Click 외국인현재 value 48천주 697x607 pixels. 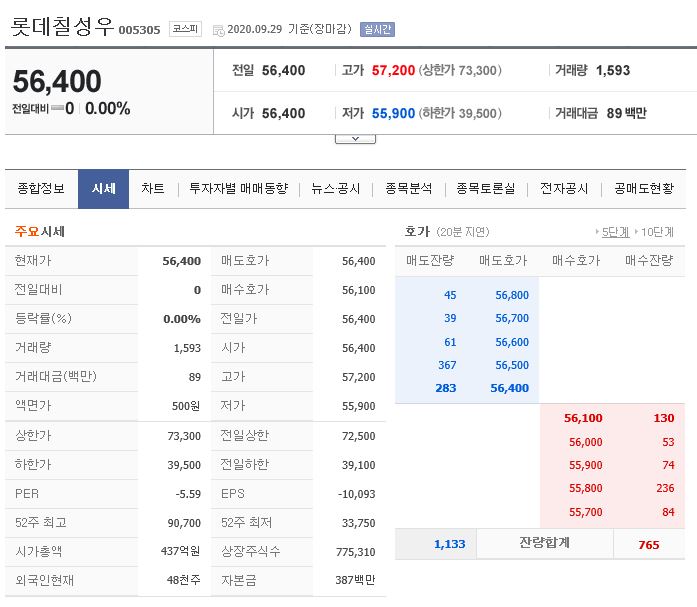(x=184, y=580)
